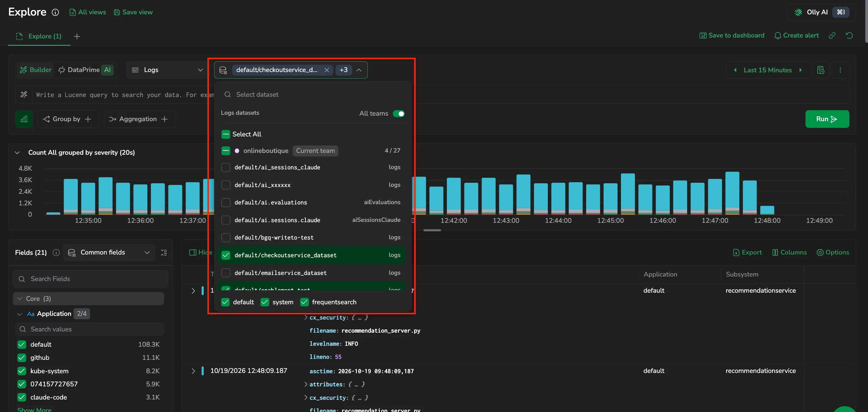
Task: Open All views
Action: coord(88,13)
